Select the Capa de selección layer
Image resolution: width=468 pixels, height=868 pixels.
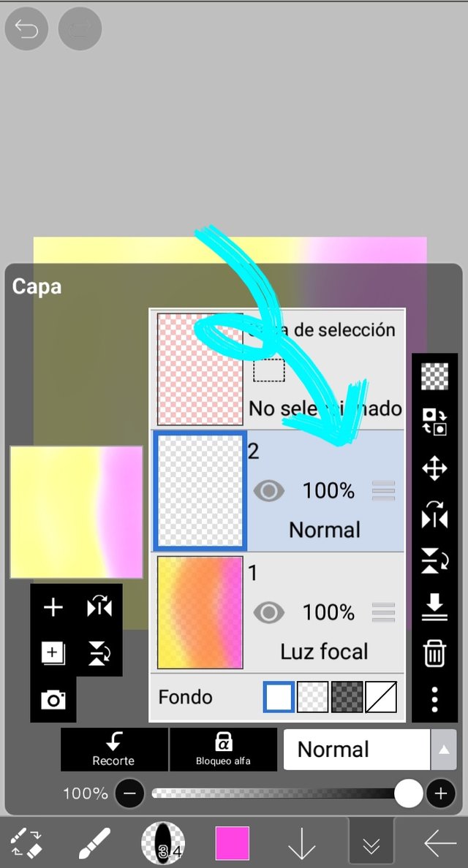(277, 369)
